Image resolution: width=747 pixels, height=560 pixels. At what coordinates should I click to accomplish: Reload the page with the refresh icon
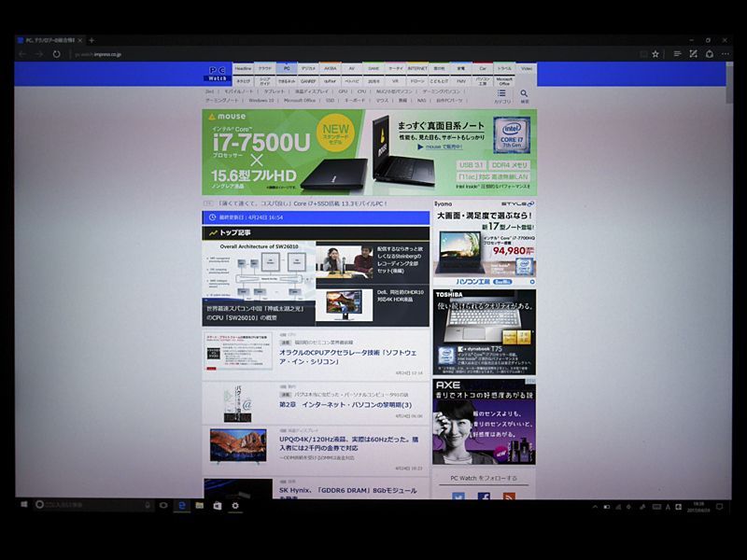tap(57, 54)
